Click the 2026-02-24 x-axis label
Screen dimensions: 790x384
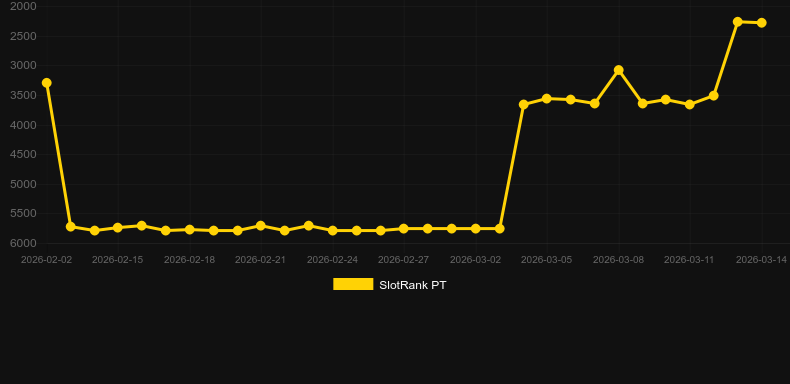pyautogui.click(x=333, y=260)
